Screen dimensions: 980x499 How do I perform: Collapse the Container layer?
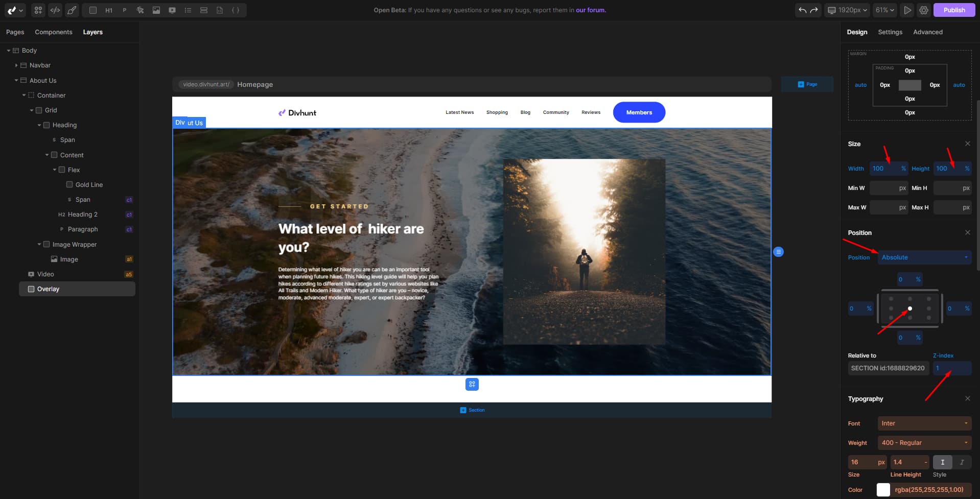point(24,95)
